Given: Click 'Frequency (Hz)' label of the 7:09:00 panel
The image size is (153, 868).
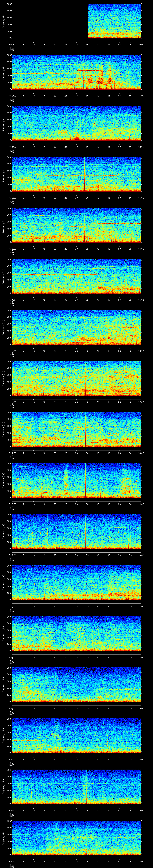Looking at the screenshot, I should click(x=3, y=21).
